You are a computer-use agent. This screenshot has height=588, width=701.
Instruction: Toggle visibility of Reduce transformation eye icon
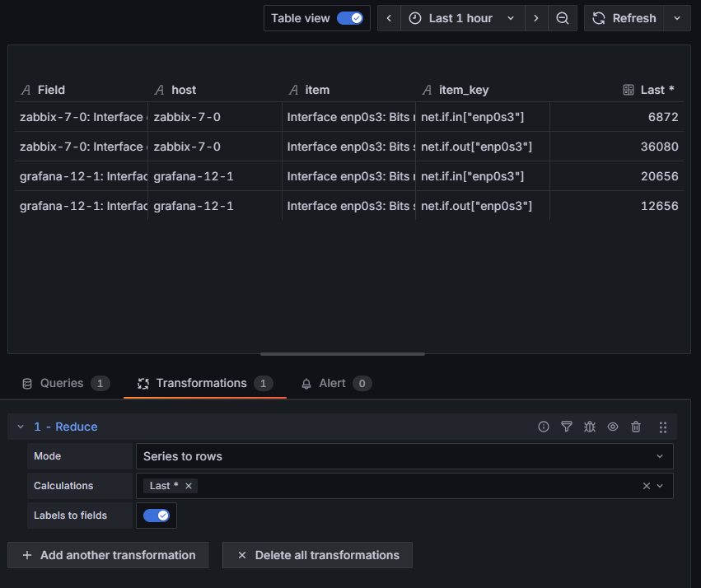point(613,427)
